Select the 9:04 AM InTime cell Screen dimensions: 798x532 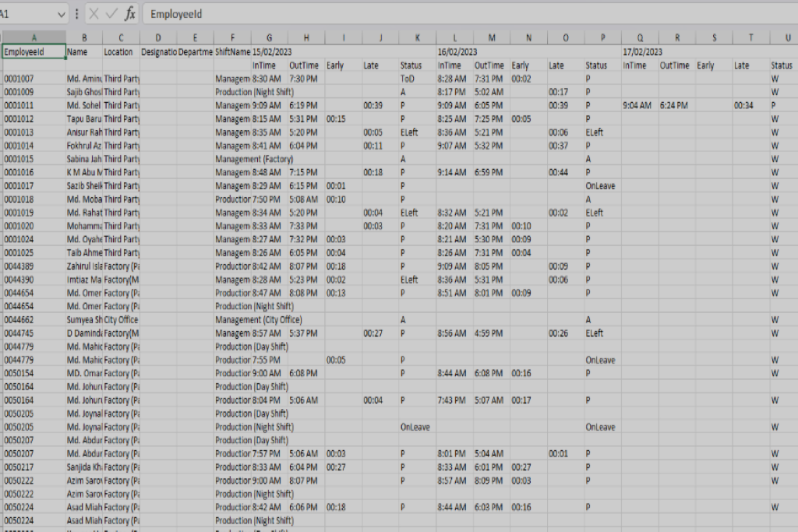(x=640, y=106)
